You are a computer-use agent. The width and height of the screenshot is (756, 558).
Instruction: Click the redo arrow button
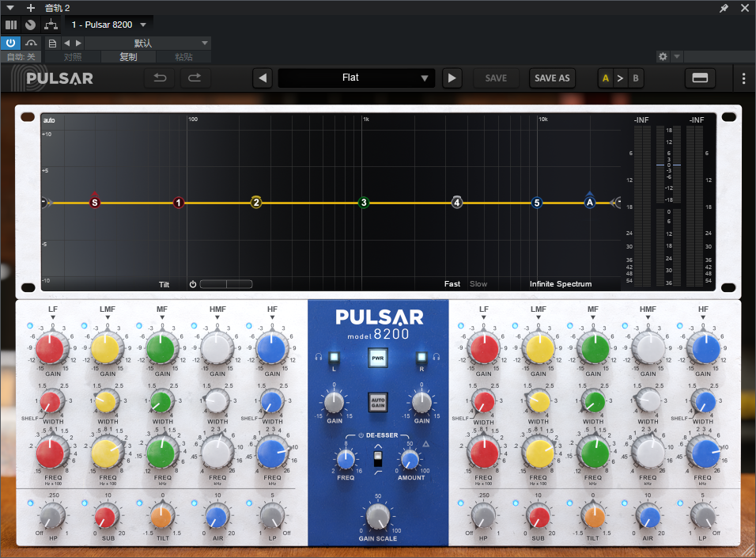pos(195,78)
